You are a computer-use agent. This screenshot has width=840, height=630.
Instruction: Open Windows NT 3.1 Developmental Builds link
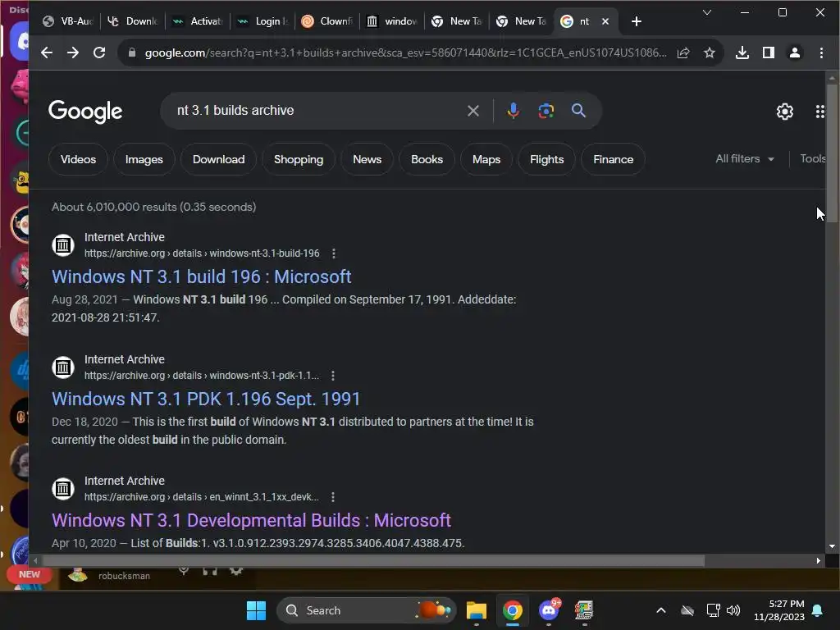251,521
